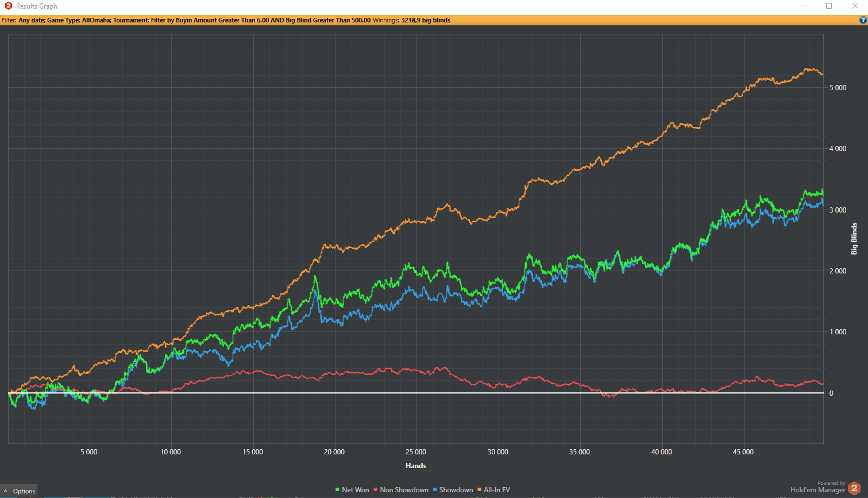This screenshot has height=498, width=868.
Task: Click the '3 000' big blinds axis label
Action: [x=838, y=210]
